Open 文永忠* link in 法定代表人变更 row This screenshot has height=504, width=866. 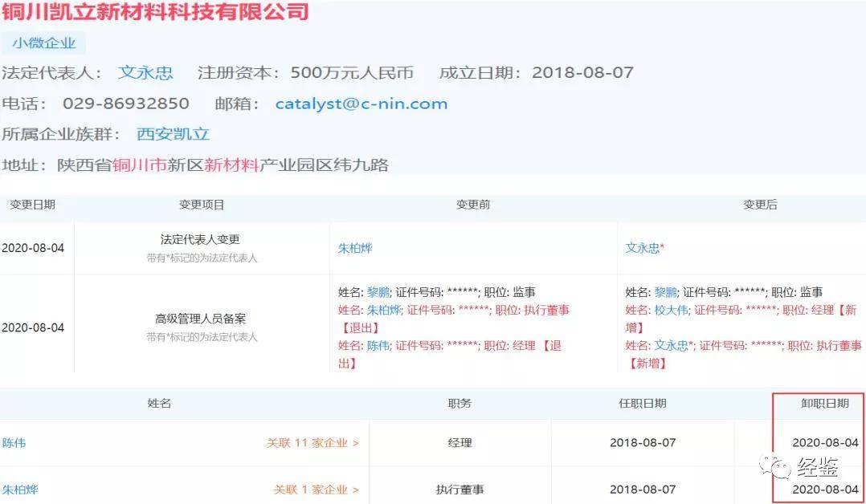coord(644,249)
